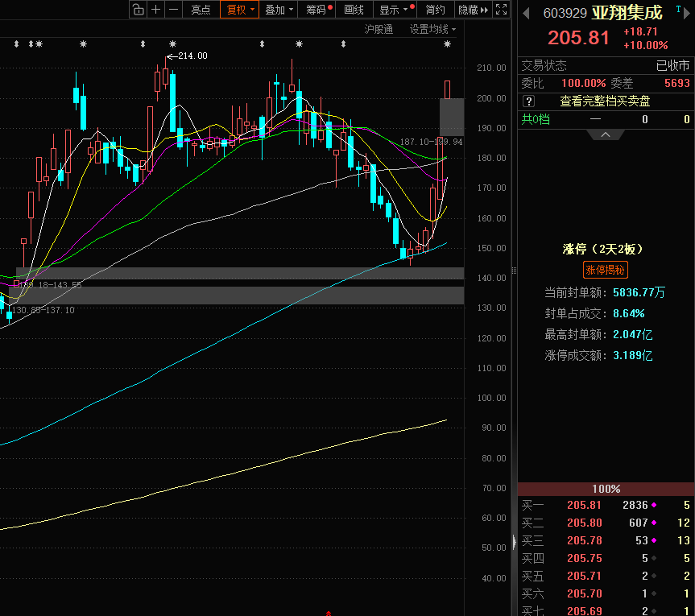Viewport: 695px width, 616px height.
Task: Click star event marker above the 214.00 peak
Action: pos(173,43)
